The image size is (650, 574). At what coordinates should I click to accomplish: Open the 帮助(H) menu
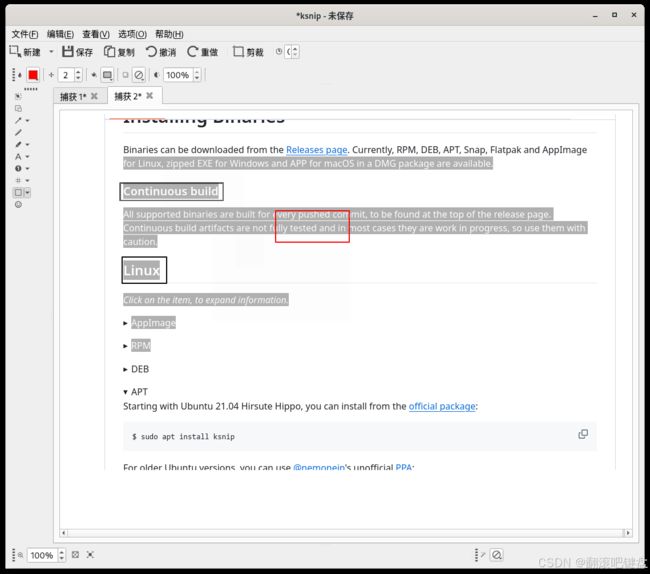tap(169, 34)
